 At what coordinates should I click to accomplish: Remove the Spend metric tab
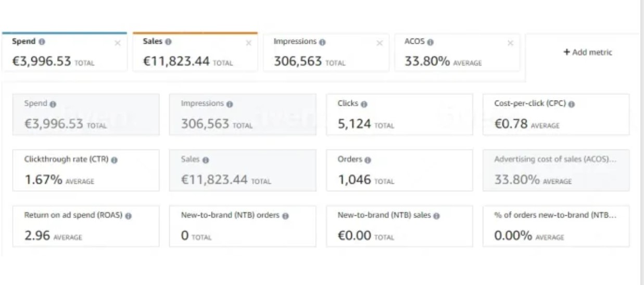coord(117,43)
